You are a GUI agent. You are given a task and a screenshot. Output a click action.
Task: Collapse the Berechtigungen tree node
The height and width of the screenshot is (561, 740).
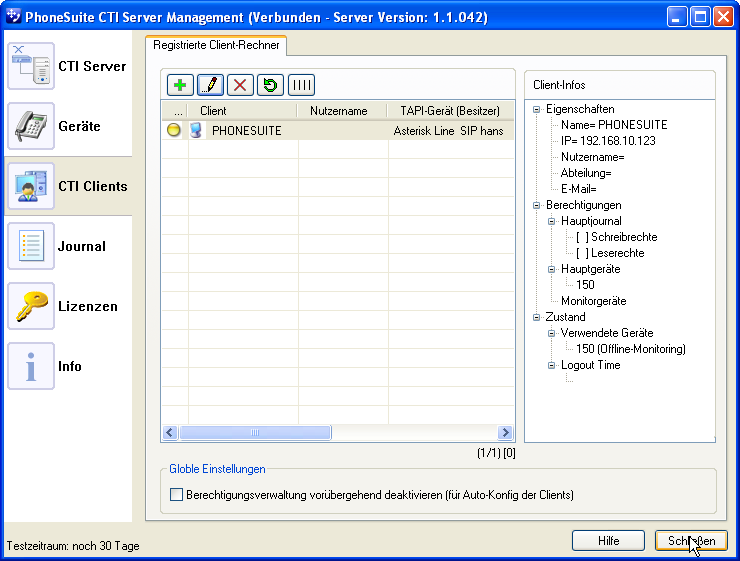(536, 205)
